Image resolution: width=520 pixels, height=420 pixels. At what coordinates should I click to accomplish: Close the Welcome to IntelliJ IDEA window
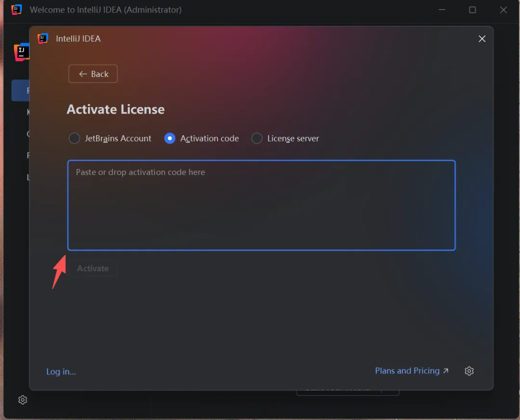tap(504, 10)
